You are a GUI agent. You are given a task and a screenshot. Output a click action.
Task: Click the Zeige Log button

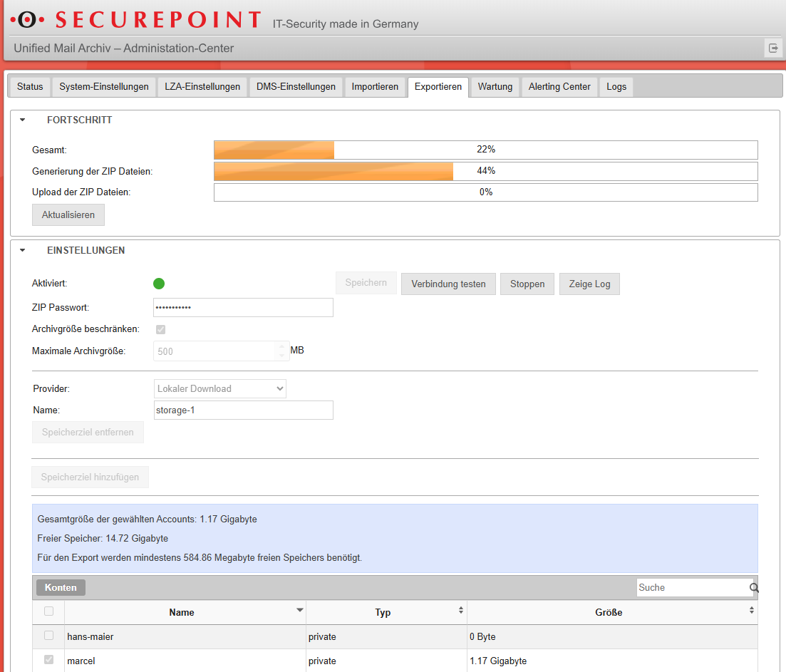coord(589,284)
